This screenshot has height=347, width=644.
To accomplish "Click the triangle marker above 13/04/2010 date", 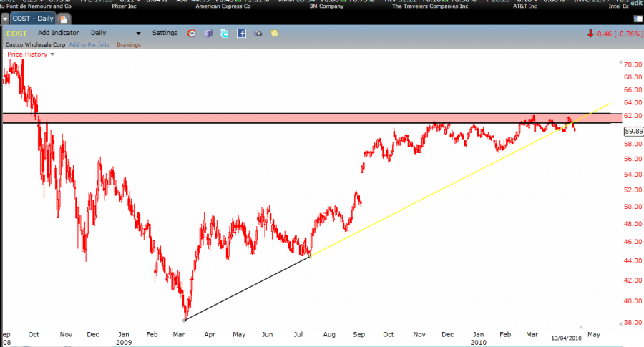I will [x=581, y=327].
